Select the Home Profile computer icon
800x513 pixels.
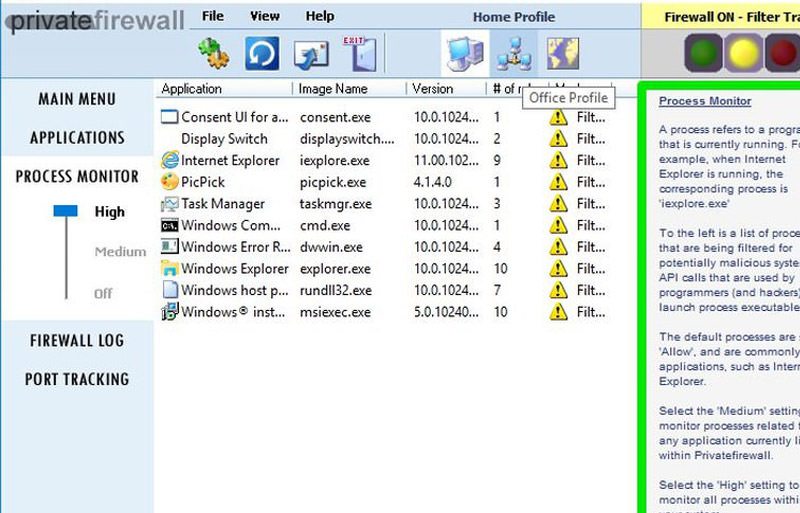coord(465,54)
